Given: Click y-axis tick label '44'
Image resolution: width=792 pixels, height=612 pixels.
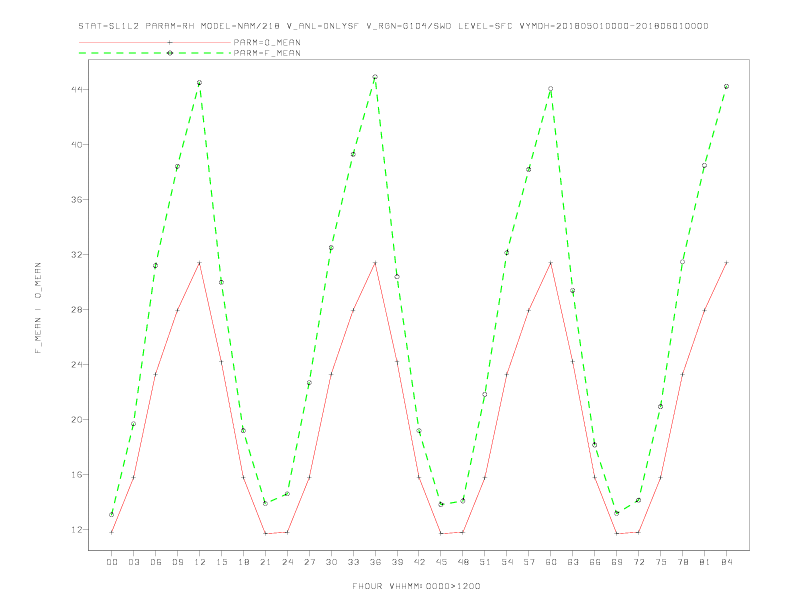Looking at the screenshot, I should 77,89.
